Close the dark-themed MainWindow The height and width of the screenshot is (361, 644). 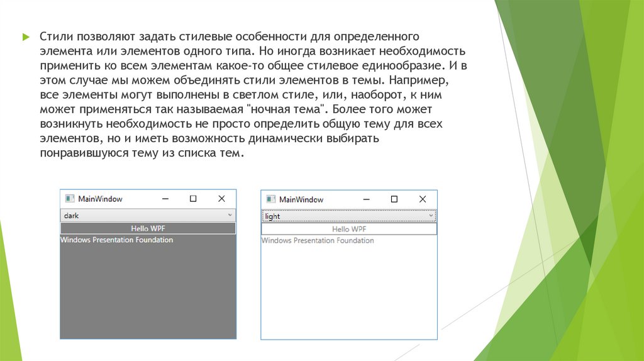(221, 199)
